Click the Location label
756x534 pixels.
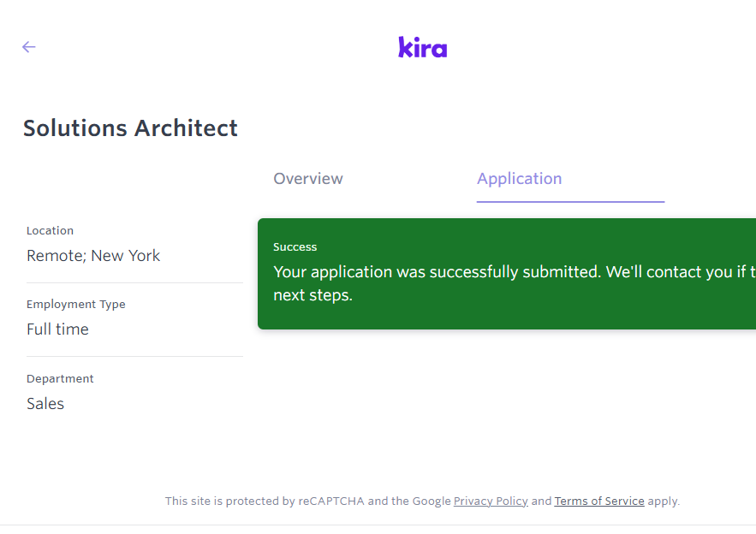(50, 231)
